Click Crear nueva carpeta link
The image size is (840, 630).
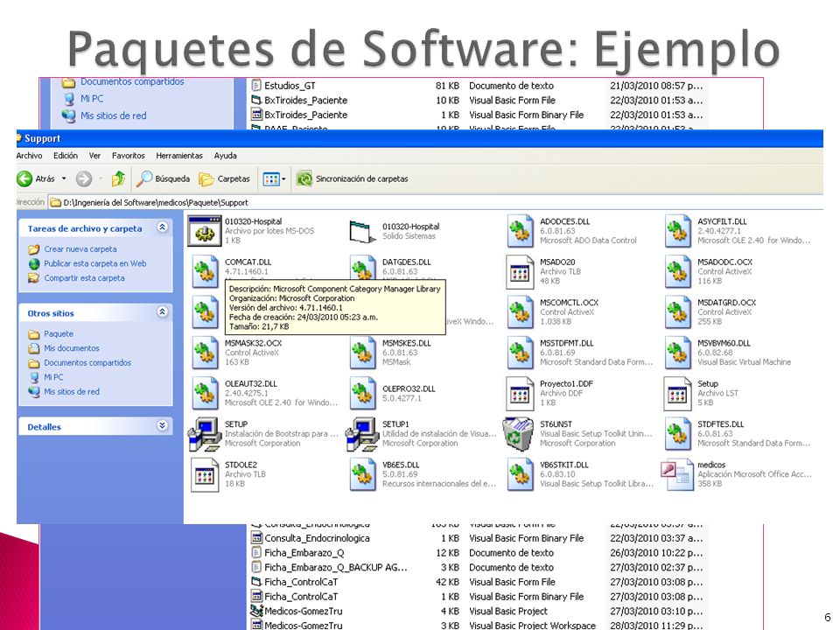coord(80,249)
